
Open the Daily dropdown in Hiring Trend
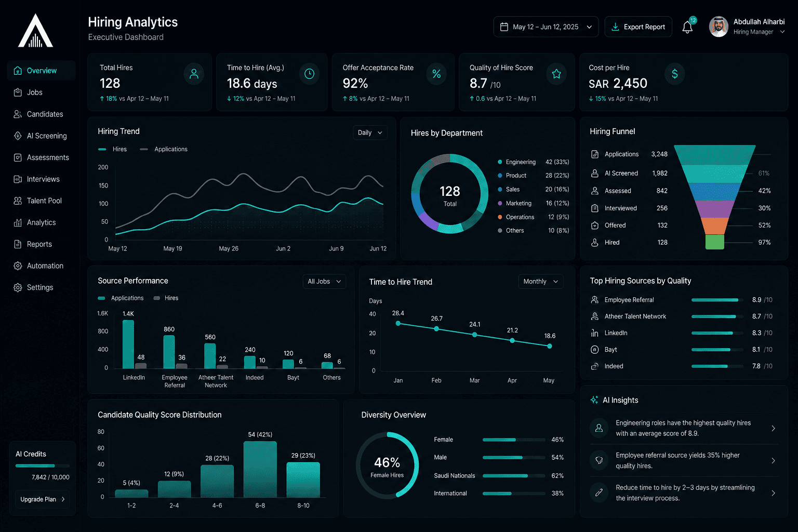click(370, 132)
